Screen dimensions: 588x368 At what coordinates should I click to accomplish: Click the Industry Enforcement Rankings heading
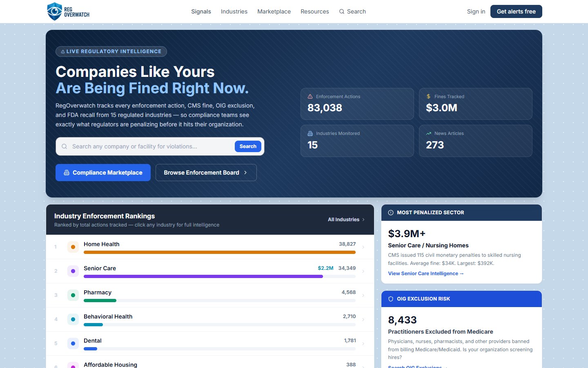[105, 216]
